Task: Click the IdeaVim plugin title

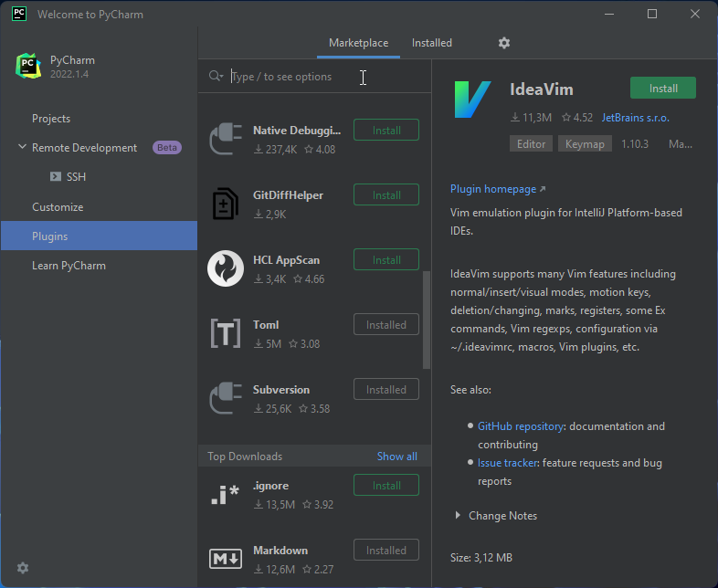Action: click(x=542, y=89)
